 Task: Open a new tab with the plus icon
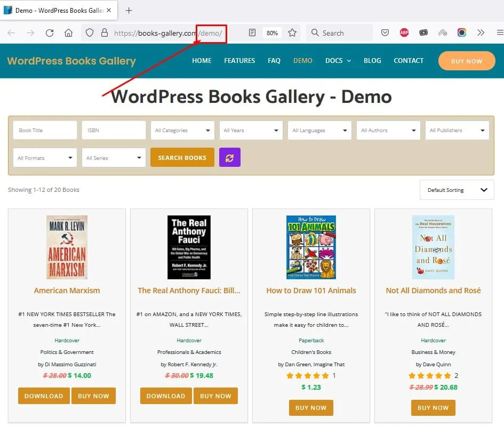click(x=129, y=11)
